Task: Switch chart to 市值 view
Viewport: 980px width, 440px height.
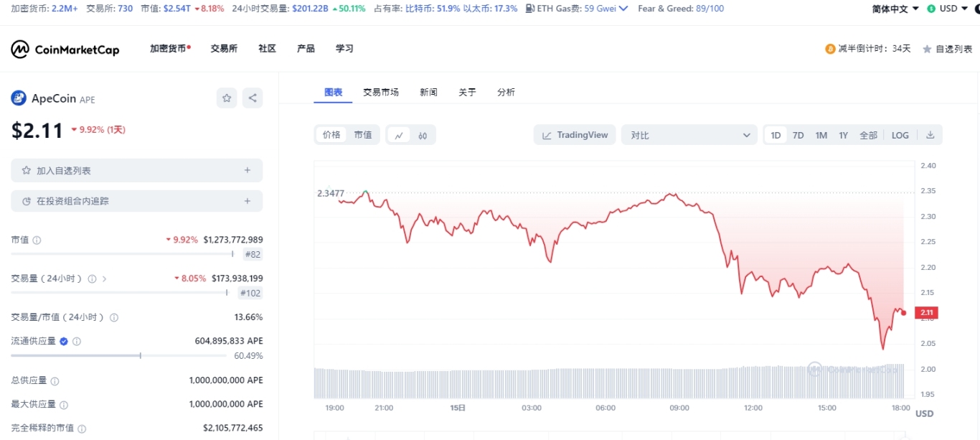Action: click(x=363, y=135)
